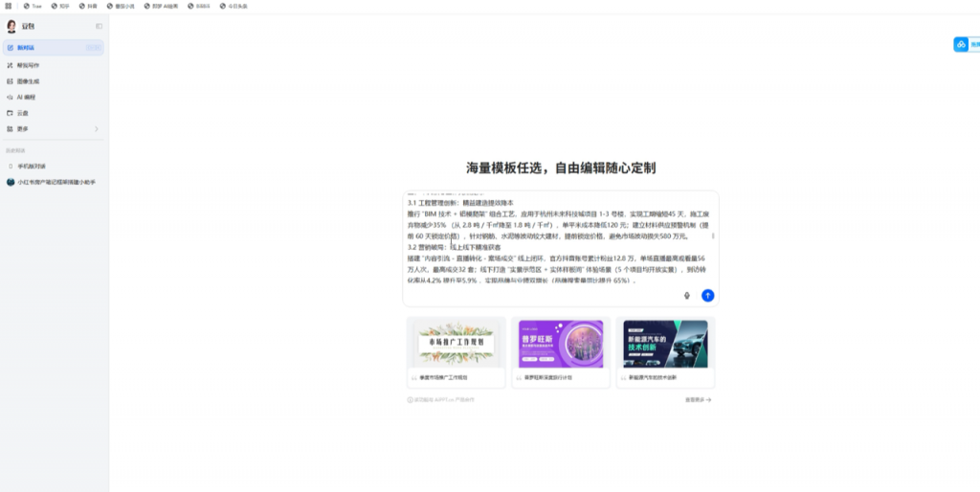Viewport: 980px width, 492px height.
Task: Open the 知乎 bookmark
Action: (60, 6)
